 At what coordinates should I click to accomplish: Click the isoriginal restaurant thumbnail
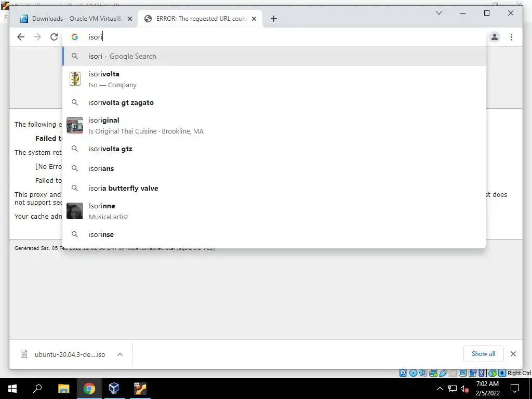pyautogui.click(x=75, y=125)
